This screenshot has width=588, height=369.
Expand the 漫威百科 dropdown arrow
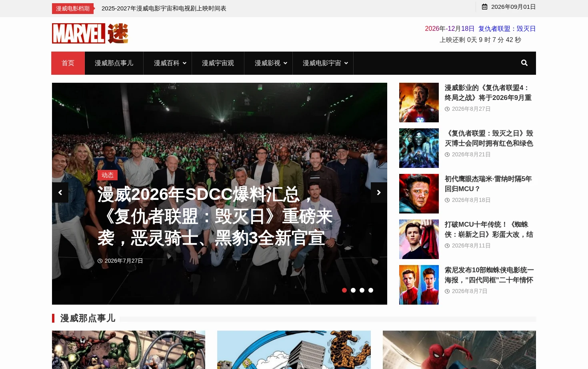pyautogui.click(x=184, y=63)
